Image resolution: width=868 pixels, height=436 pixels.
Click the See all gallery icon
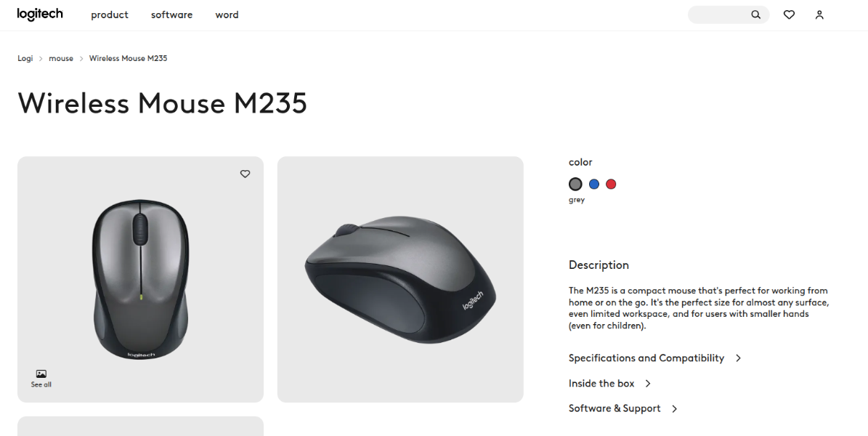pyautogui.click(x=41, y=377)
